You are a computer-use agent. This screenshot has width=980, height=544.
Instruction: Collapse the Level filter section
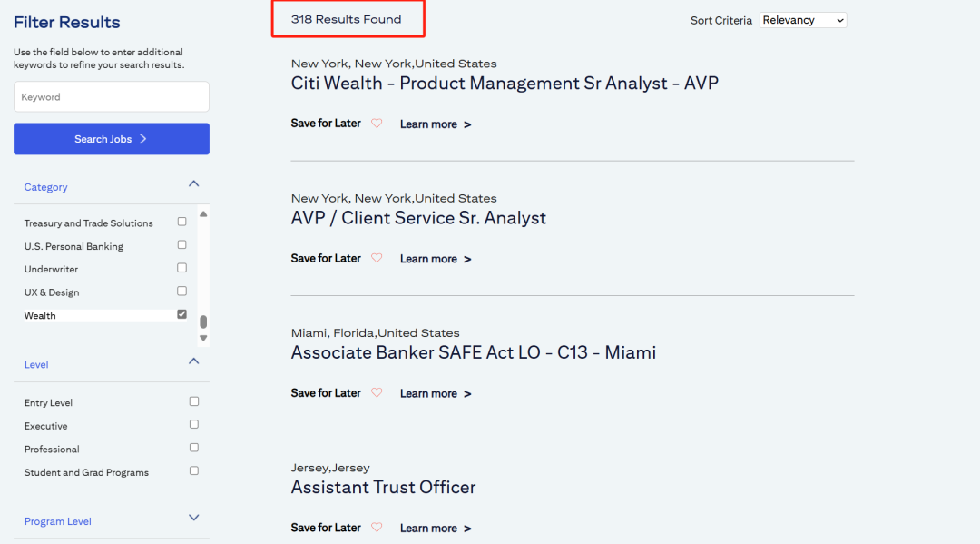[194, 361]
